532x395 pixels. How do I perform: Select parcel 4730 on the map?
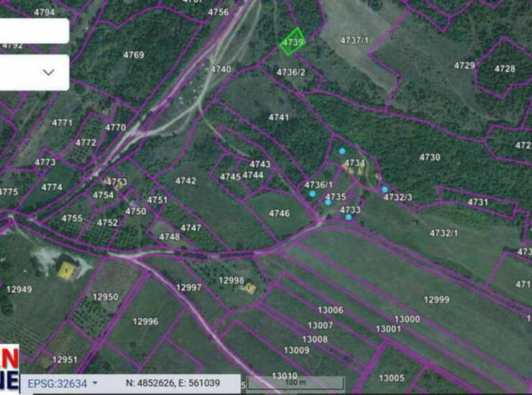(430, 157)
